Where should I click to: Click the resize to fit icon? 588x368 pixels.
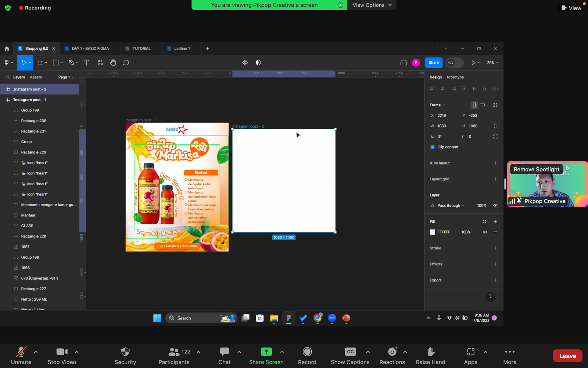click(495, 105)
